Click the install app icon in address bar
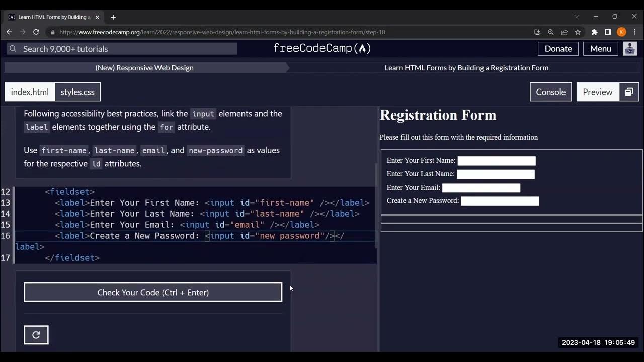Screen dimensions: 644x362 (x=537, y=32)
